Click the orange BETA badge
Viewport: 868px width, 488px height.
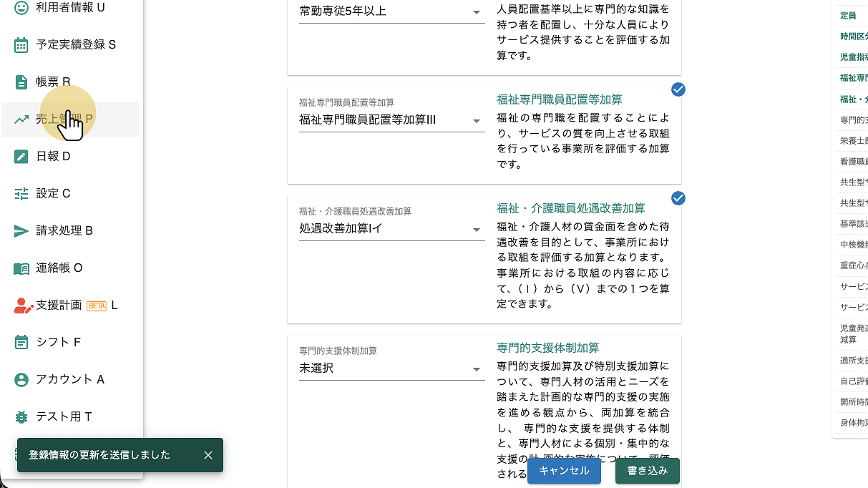click(97, 306)
